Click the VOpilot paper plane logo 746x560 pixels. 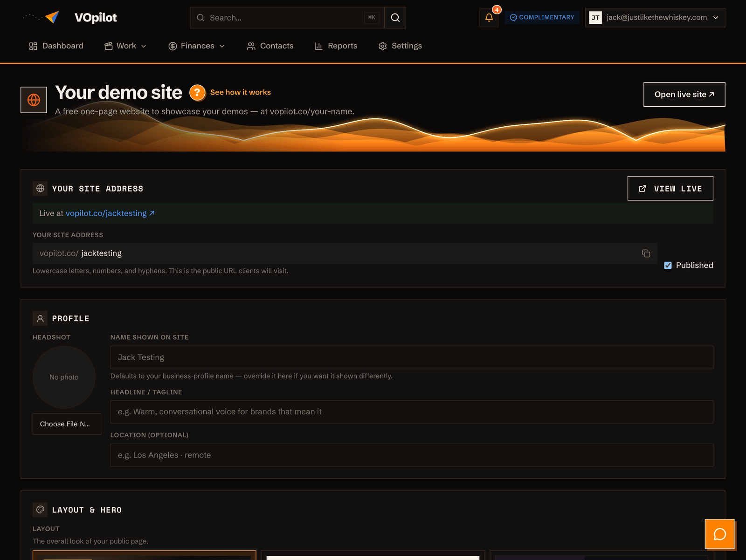coord(52,17)
